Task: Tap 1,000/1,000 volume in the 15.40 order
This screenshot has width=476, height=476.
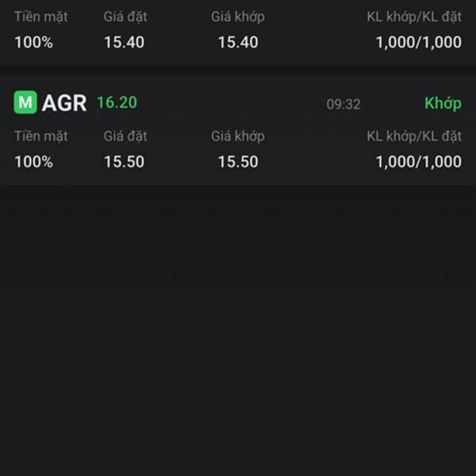Action: pos(419,42)
